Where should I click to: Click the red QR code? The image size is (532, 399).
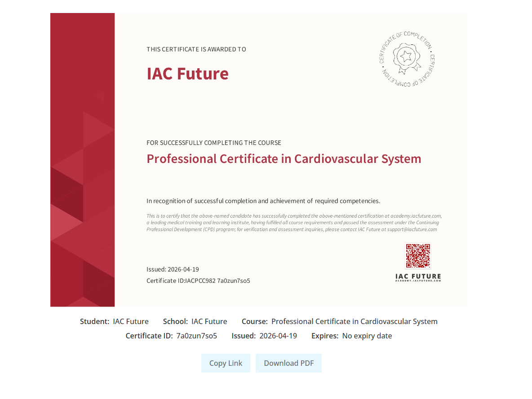(418, 256)
